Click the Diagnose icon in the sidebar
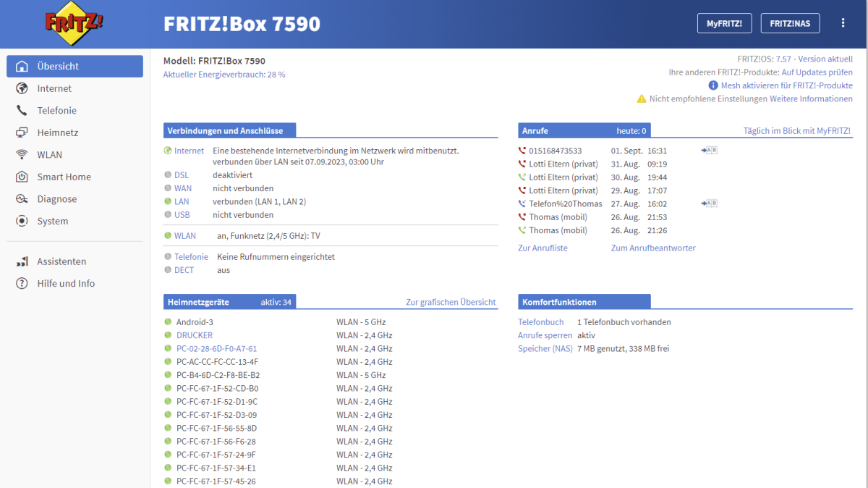This screenshot has height=488, width=868. (x=22, y=199)
